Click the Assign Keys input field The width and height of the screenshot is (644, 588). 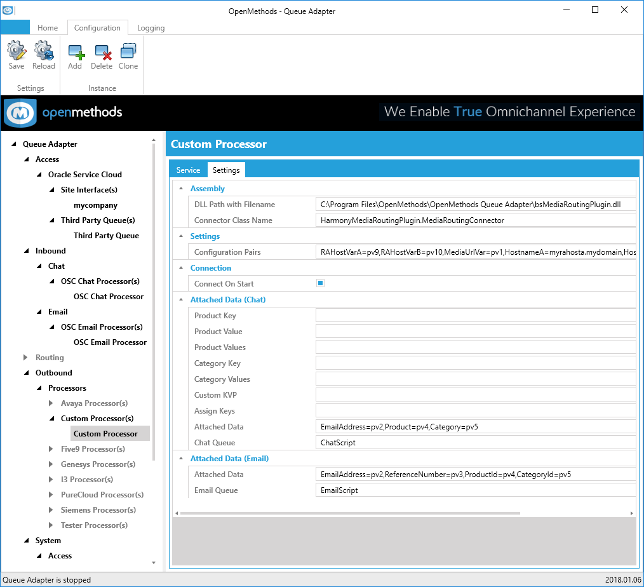[476, 411]
